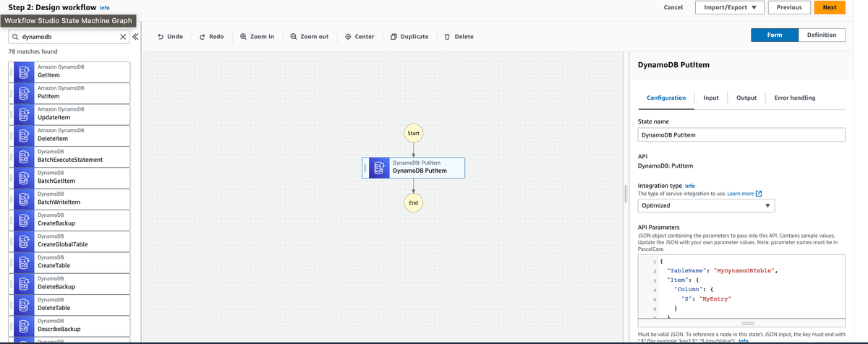Switch to the Configuration tab

pos(666,98)
